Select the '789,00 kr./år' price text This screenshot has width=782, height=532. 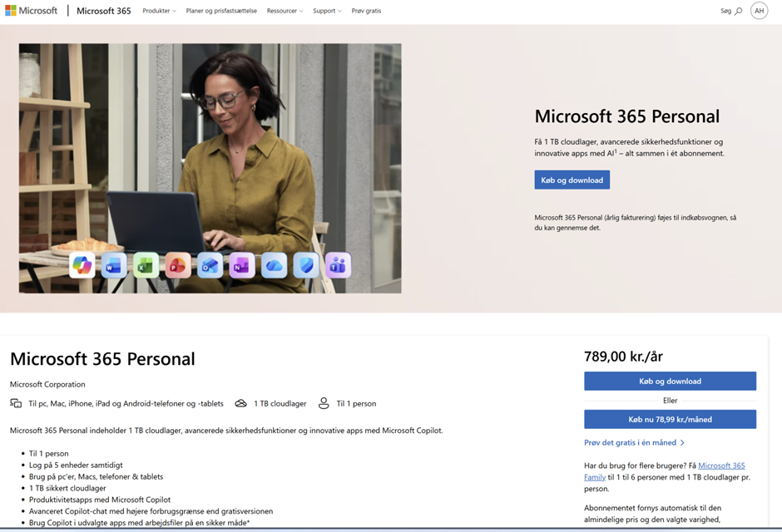[x=623, y=357]
